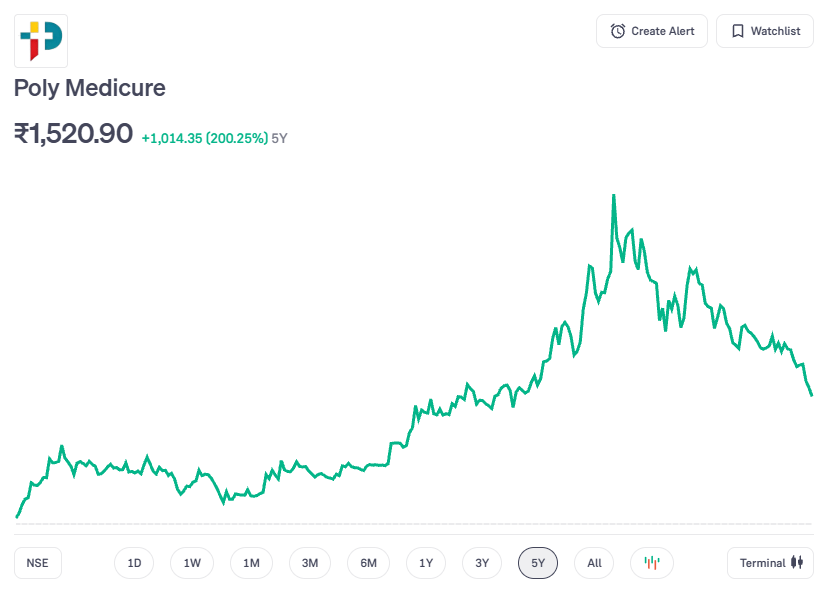Open the Create Alert dialog

tap(652, 31)
